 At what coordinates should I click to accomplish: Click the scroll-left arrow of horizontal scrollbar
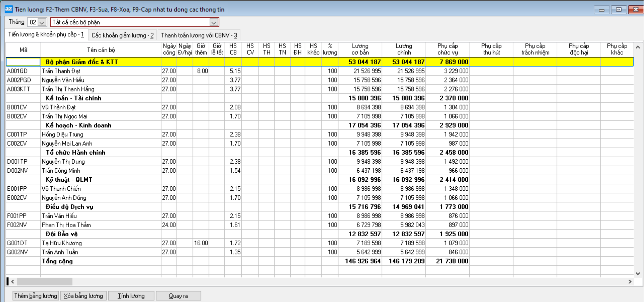point(13,282)
